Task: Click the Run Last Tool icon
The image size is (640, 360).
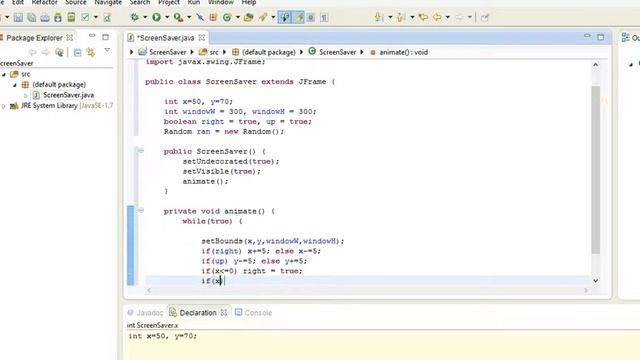Action: pyautogui.click(x=178, y=17)
